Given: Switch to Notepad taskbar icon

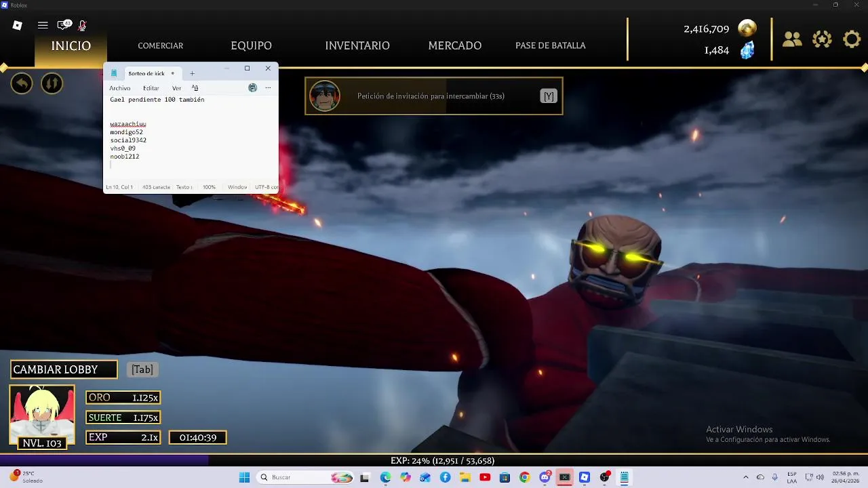Looking at the screenshot, I should (x=624, y=477).
